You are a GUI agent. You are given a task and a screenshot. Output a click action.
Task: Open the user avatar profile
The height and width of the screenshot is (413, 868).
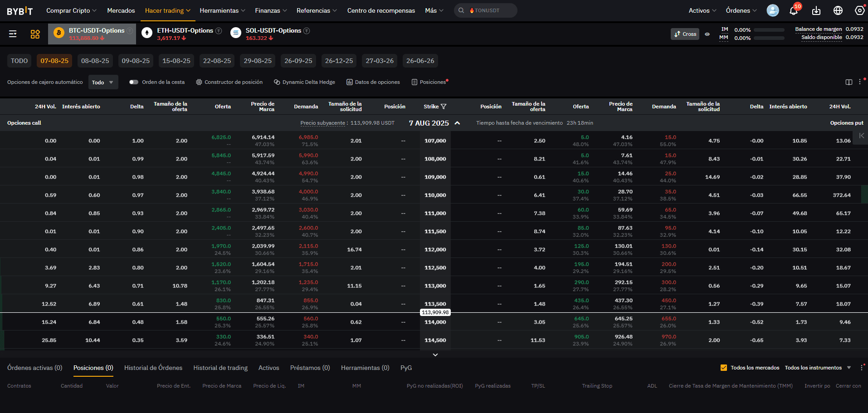pos(773,10)
